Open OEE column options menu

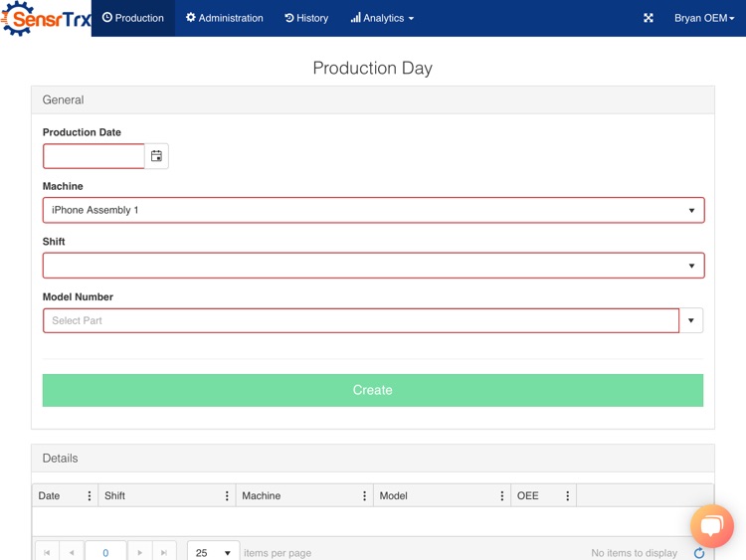568,495
